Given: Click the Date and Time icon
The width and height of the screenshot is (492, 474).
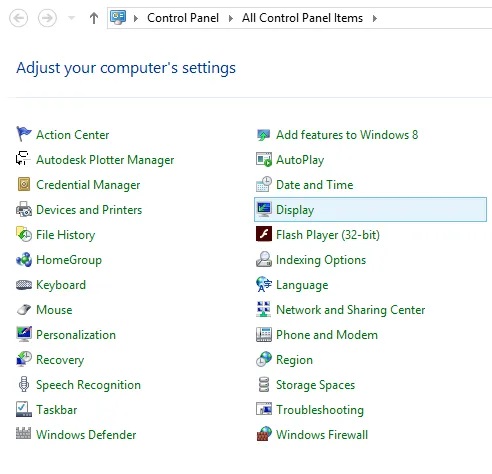Looking at the screenshot, I should 264,184.
